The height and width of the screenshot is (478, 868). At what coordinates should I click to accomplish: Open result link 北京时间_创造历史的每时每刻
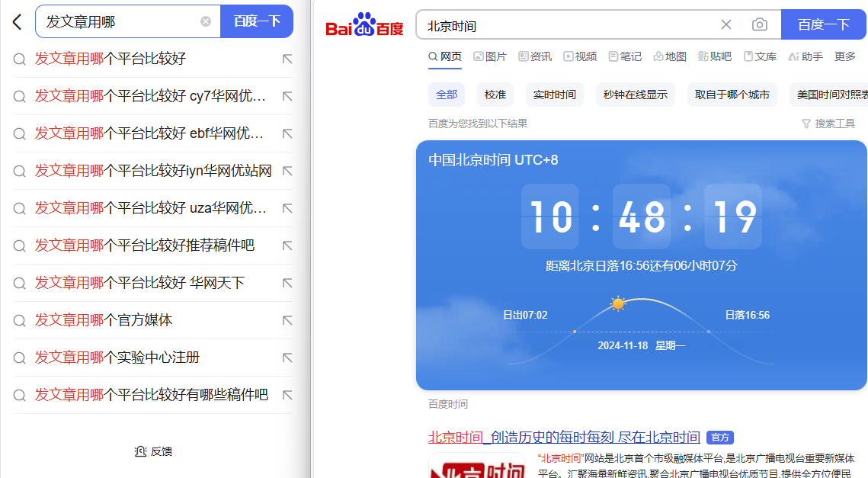pos(564,438)
